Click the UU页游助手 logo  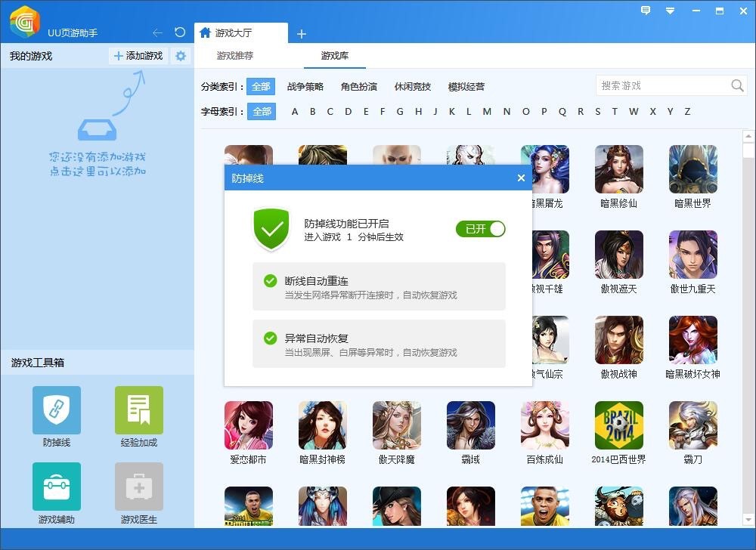(x=25, y=22)
